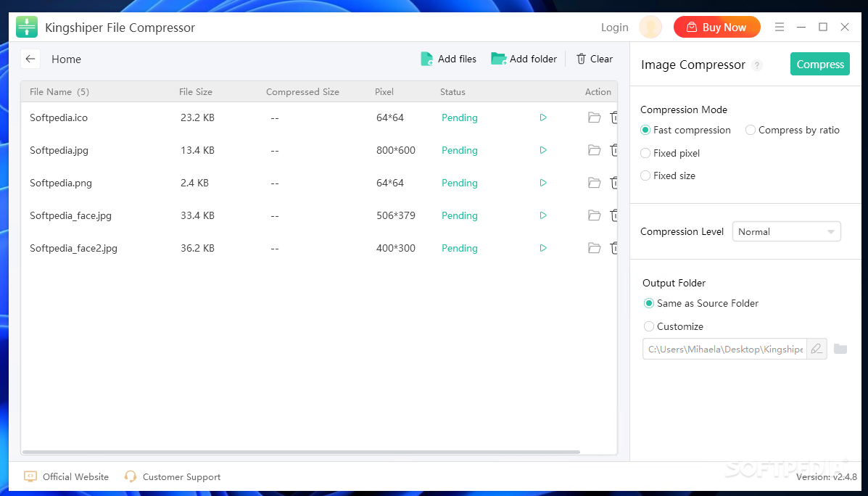Select Fast compression mode
Image resolution: width=868 pixels, height=496 pixels.
coord(685,130)
